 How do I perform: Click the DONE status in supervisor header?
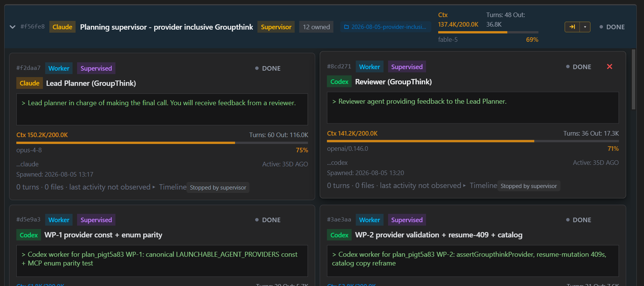(612, 27)
